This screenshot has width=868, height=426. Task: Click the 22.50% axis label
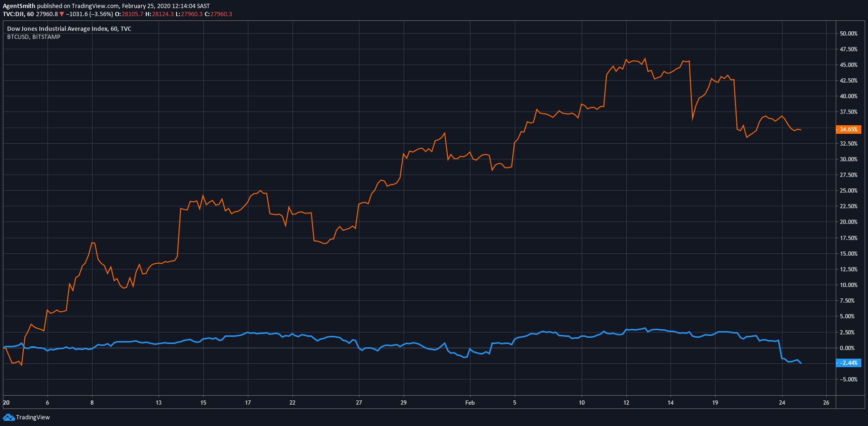click(849, 206)
